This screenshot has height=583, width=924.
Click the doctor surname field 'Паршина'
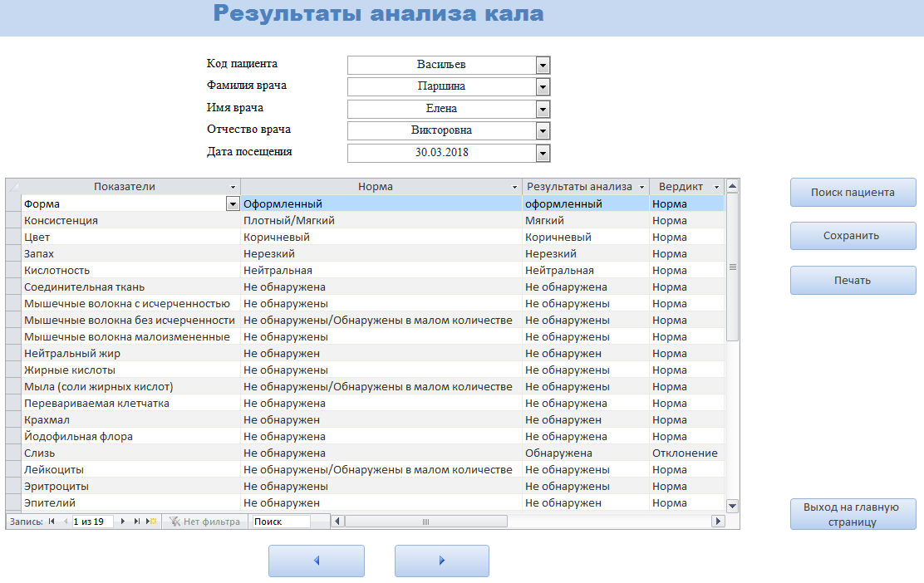[x=441, y=86]
